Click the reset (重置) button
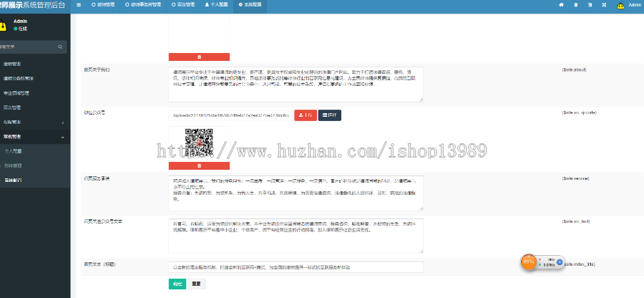The image size is (644, 298). coord(196,284)
